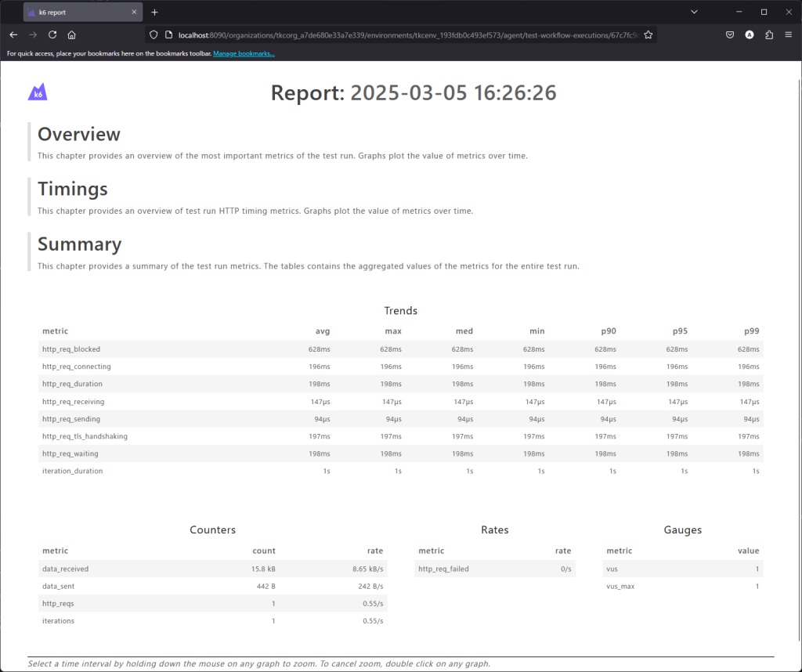Image resolution: width=802 pixels, height=672 pixels.
Task: Click the k6 logo icon
Action: [38, 92]
